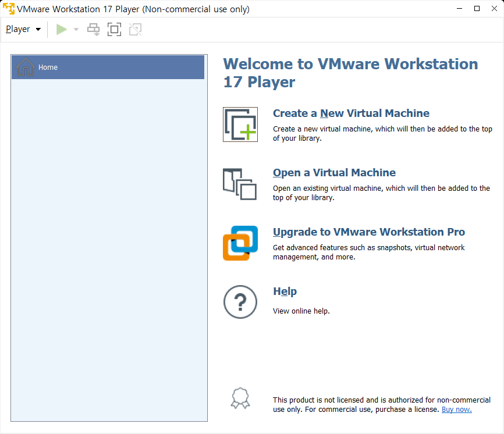Click text 'Get advanced features such as snapshots'
The width and height of the screenshot is (504, 434).
point(343,248)
